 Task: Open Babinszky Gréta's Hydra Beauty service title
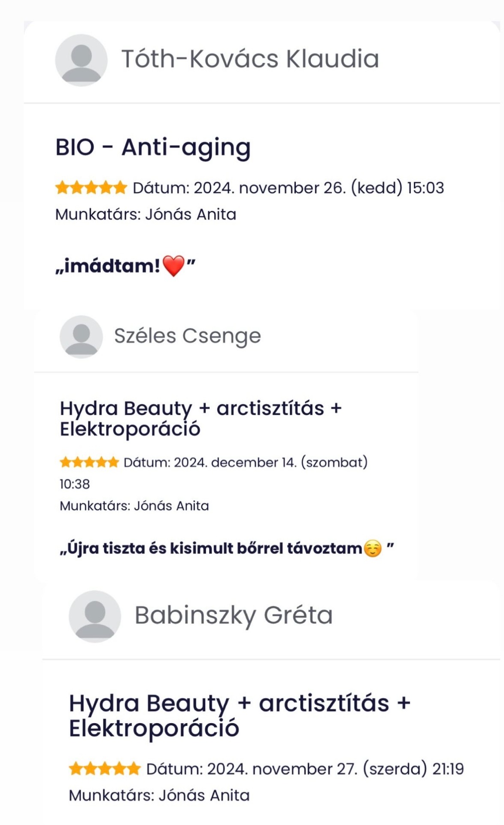pyautogui.click(x=240, y=715)
